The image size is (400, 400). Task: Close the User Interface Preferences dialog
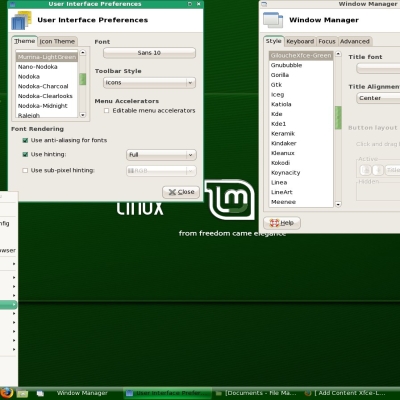tap(181, 192)
